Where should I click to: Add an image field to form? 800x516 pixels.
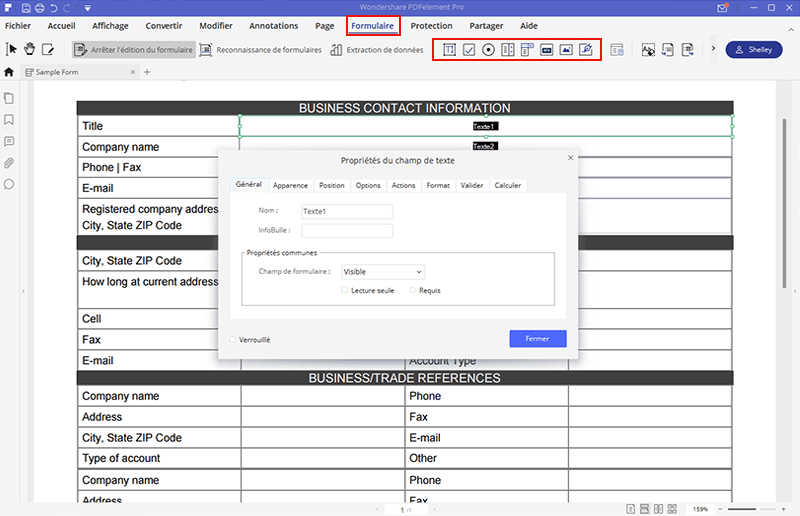[x=566, y=49]
